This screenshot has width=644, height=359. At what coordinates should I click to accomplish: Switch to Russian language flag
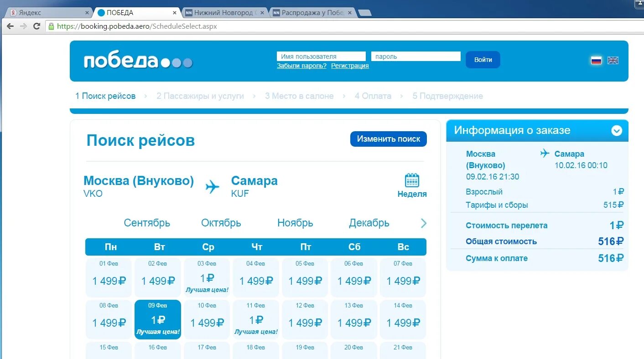click(x=596, y=60)
